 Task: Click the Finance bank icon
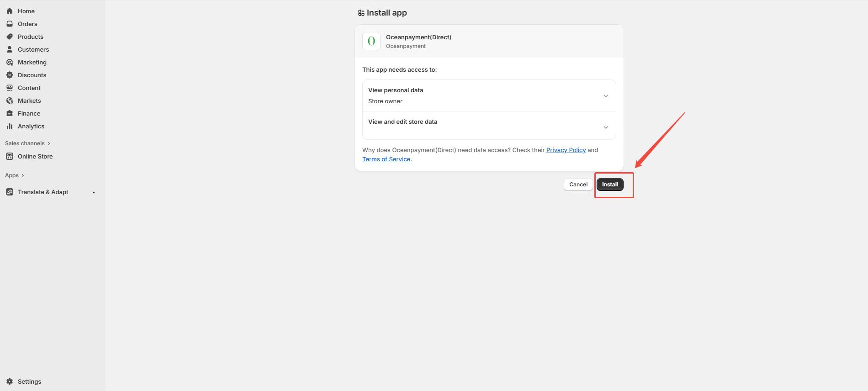[10, 113]
